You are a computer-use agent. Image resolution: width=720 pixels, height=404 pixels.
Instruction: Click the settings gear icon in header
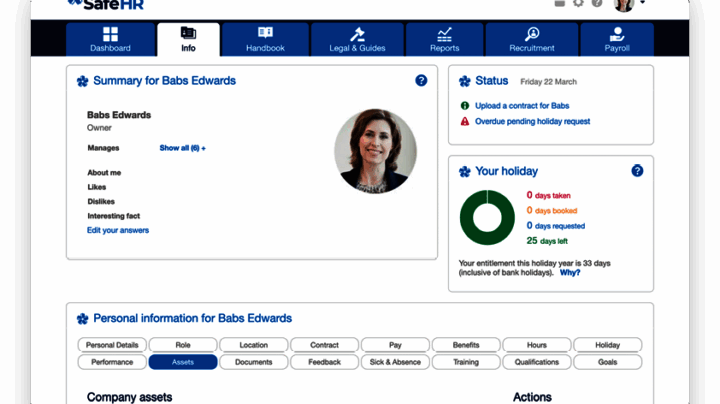click(578, 3)
